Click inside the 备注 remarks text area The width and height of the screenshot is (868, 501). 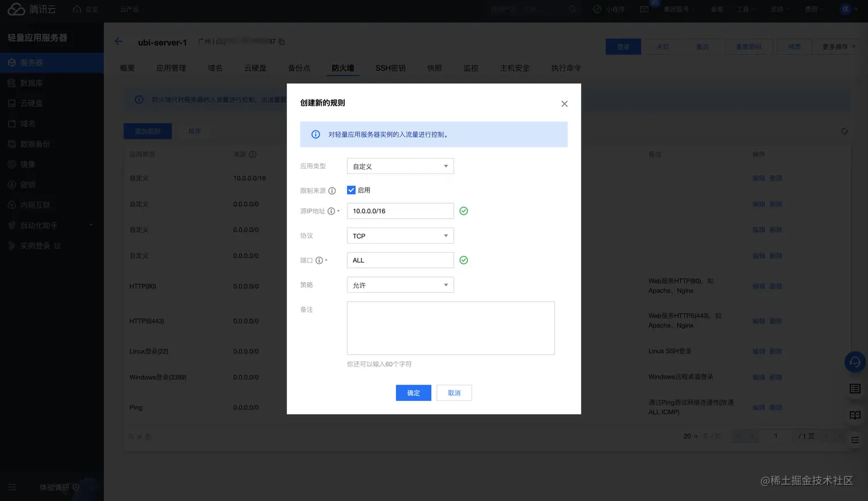tap(451, 328)
